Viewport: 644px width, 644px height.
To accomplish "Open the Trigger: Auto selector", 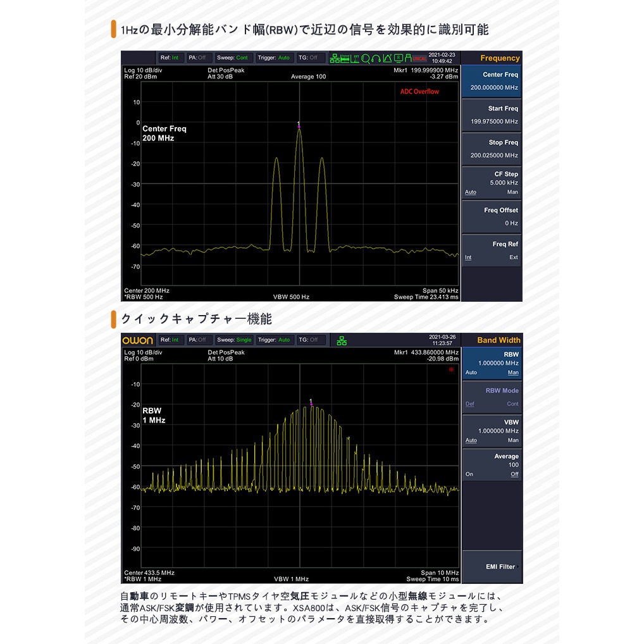I will [x=275, y=58].
